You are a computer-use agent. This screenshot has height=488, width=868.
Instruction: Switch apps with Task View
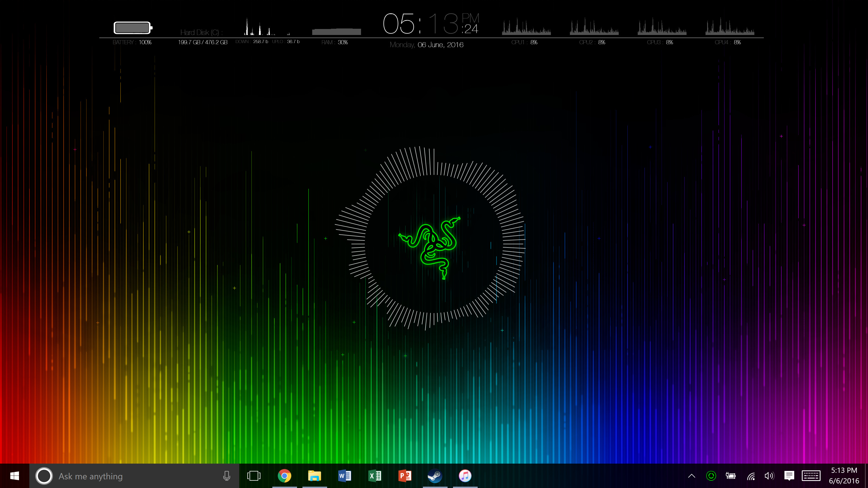tap(254, 476)
